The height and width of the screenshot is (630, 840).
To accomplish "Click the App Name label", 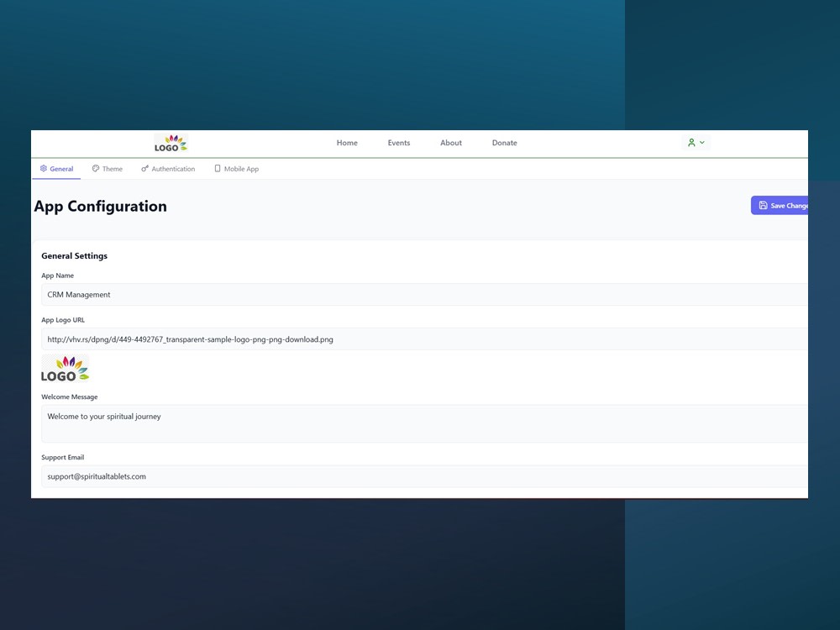I will point(58,276).
